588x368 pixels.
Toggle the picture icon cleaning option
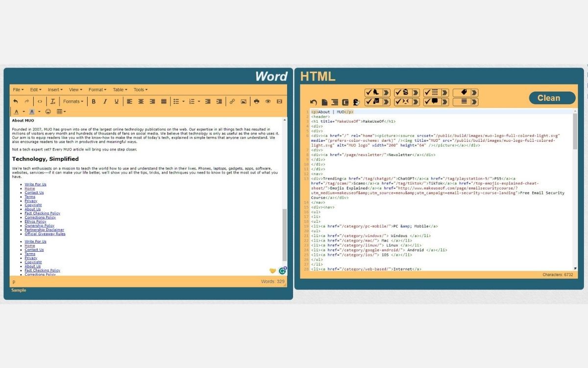(374, 102)
